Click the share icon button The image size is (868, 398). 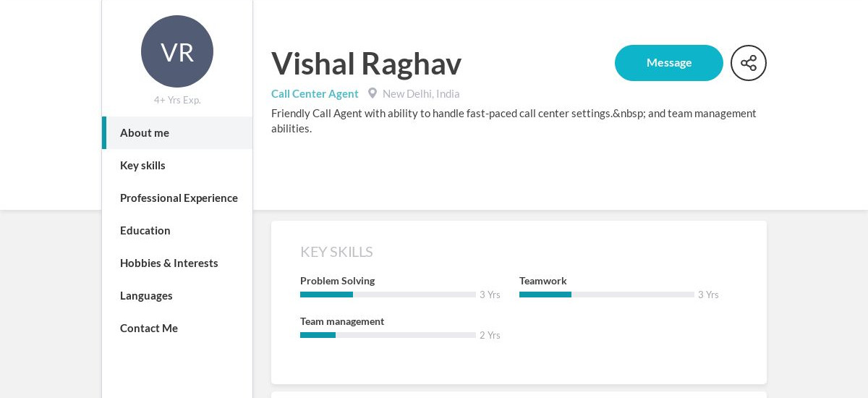tap(748, 63)
